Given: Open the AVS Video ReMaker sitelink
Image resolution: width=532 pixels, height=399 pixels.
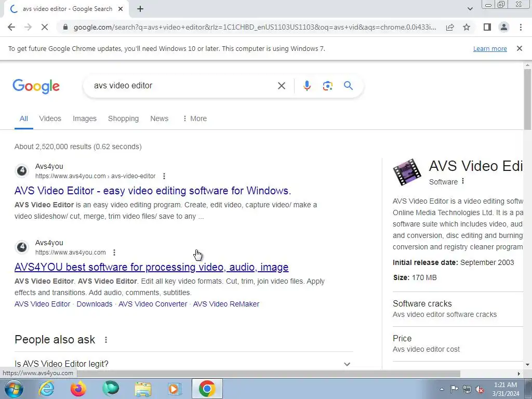Looking at the screenshot, I should [226, 304].
